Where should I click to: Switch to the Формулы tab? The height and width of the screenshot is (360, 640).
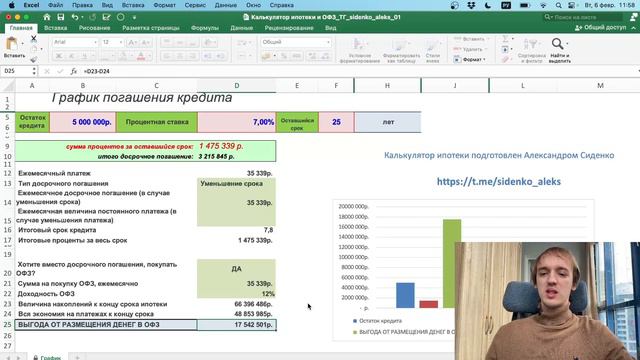coord(204,28)
